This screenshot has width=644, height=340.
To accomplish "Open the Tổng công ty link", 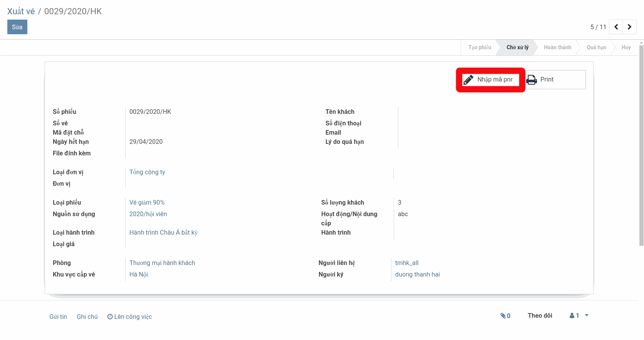I will tap(147, 172).
